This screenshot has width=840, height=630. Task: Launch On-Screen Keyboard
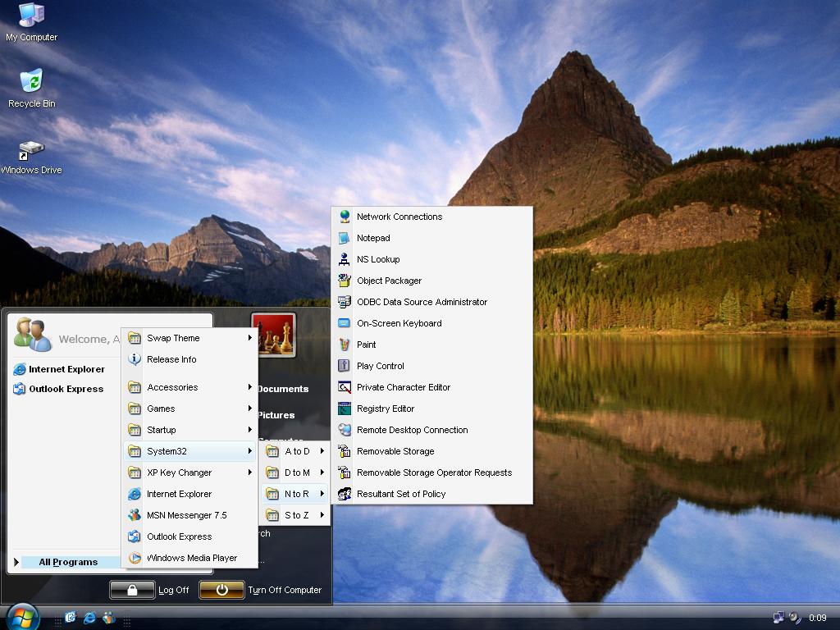pos(399,323)
